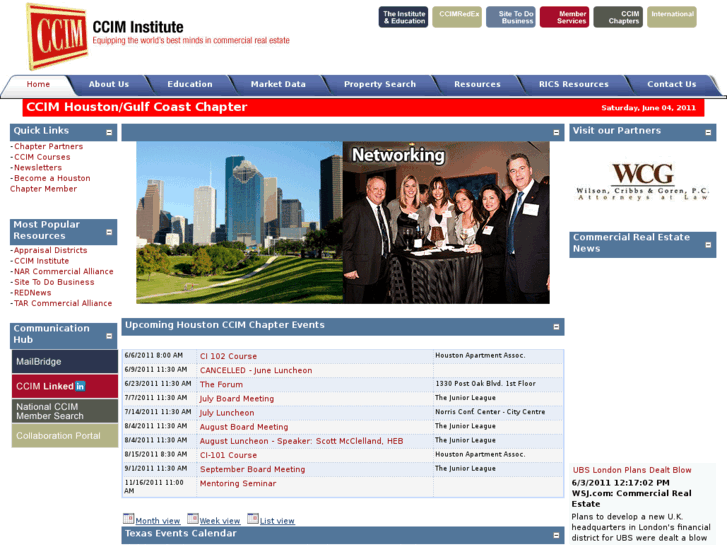727x545 pixels.
Task: Open the REDNews link
Action: [x=32, y=293]
